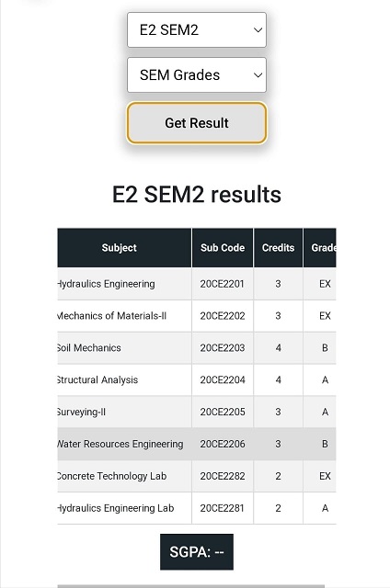Select the Structural Analysis row
Image resolution: width=390 pixels, height=588 pixels.
[x=197, y=379]
